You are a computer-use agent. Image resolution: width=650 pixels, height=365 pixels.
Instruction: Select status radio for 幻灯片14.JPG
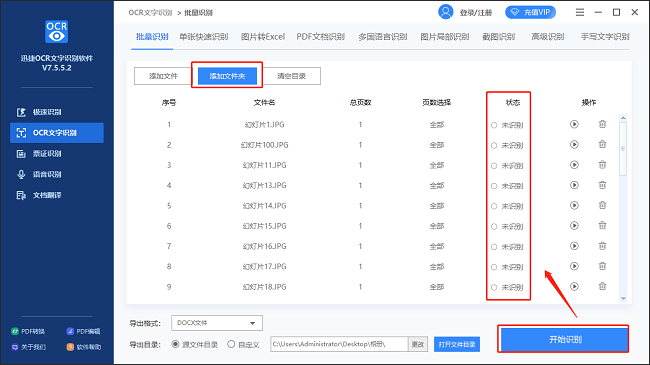click(x=494, y=207)
